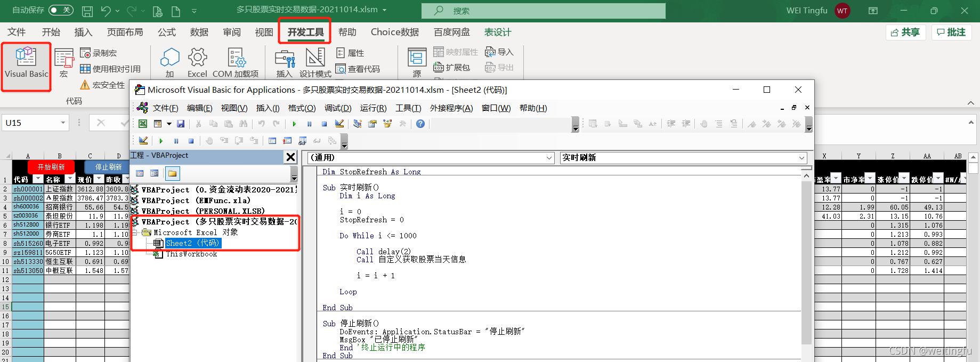Screen dimensions: 980x362
Task: Click Immediate Window icon in debug toolbar
Action: (287, 141)
